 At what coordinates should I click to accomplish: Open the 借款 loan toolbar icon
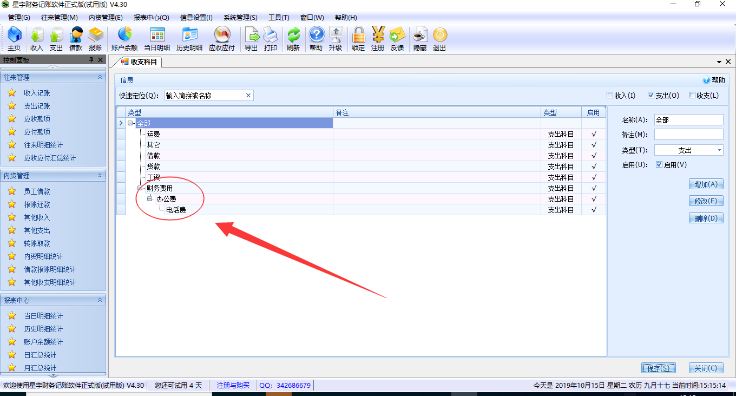pos(76,38)
